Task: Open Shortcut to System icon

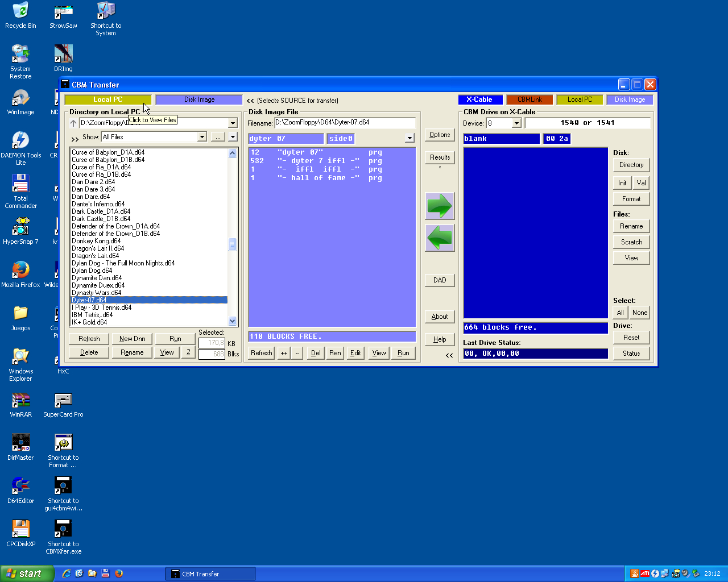Action: pos(106,19)
